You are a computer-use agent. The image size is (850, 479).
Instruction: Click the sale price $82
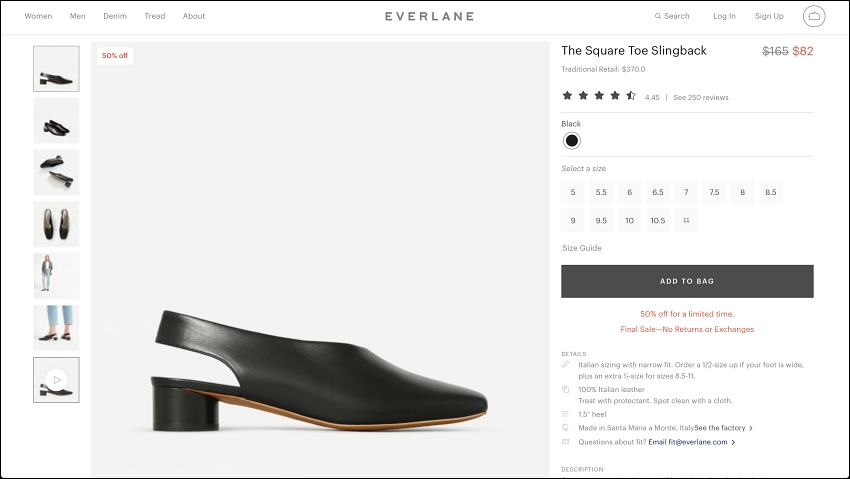(x=803, y=51)
